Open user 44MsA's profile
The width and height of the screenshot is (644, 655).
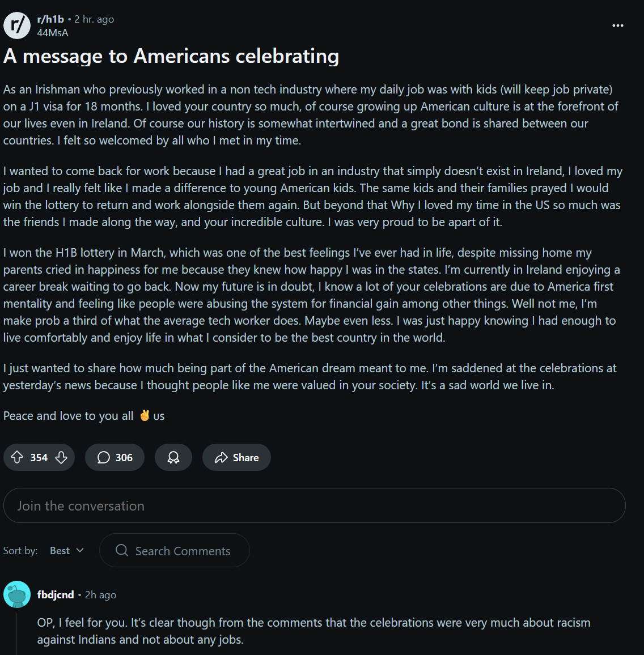(x=53, y=33)
